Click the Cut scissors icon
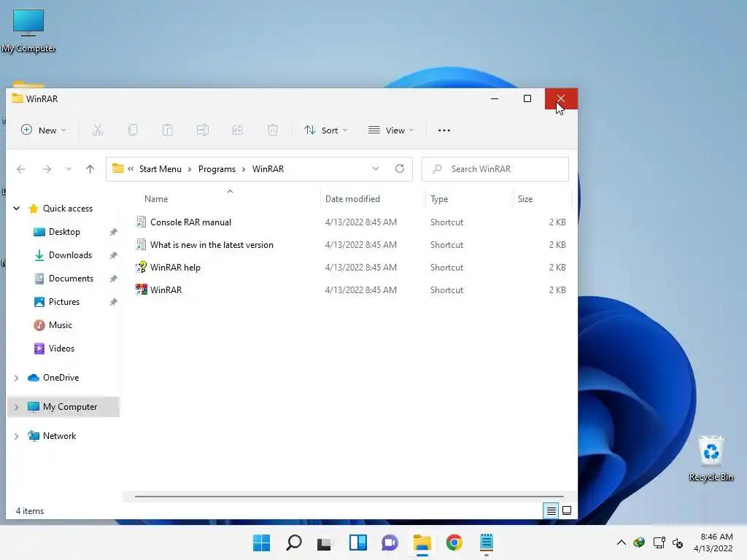The image size is (747, 560). [x=98, y=130]
